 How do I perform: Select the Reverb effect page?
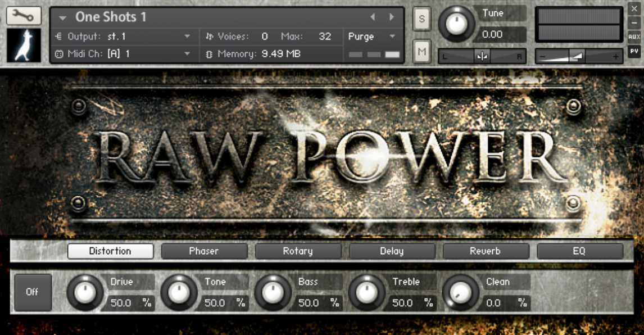click(486, 251)
